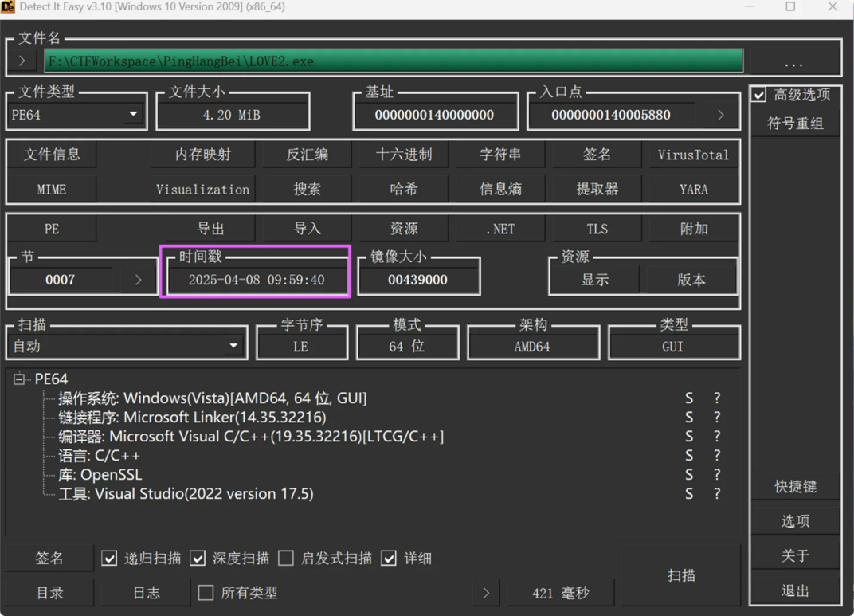Toggle the 详细 checkbox
This screenshot has width=854, height=616.
point(389,559)
